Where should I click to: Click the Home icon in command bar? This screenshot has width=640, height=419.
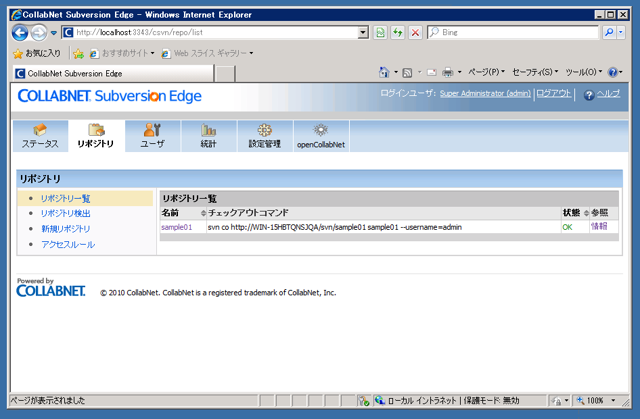(384, 72)
